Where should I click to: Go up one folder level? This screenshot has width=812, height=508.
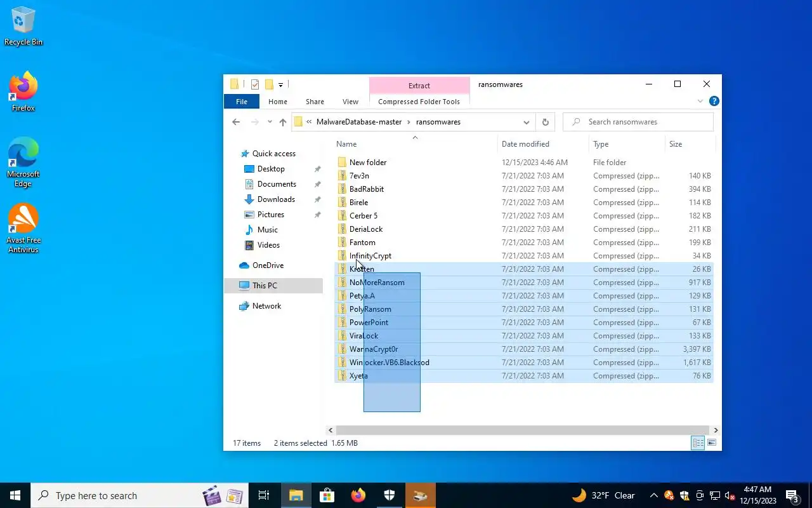pos(283,122)
